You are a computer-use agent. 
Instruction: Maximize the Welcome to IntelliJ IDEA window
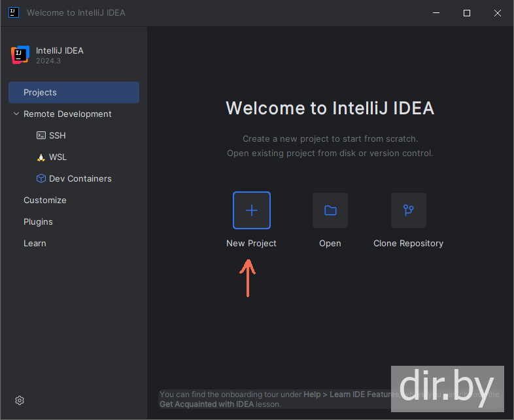click(467, 13)
